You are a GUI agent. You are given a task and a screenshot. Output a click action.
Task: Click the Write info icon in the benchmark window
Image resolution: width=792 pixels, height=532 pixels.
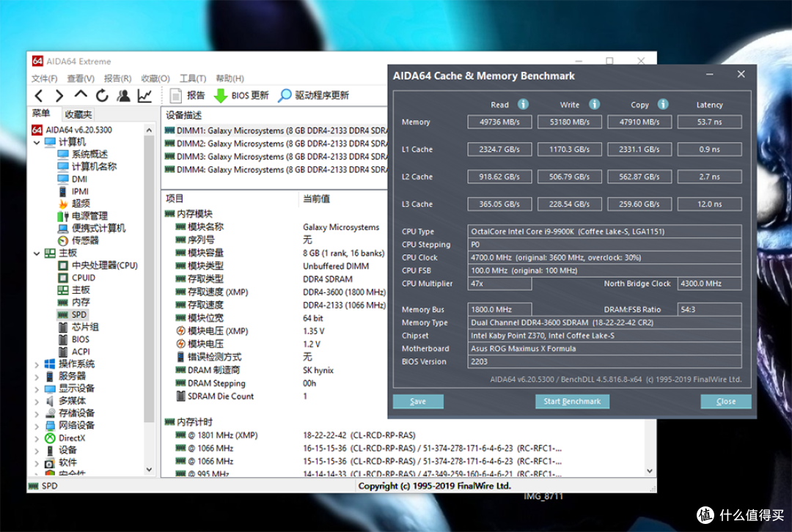[x=595, y=104]
